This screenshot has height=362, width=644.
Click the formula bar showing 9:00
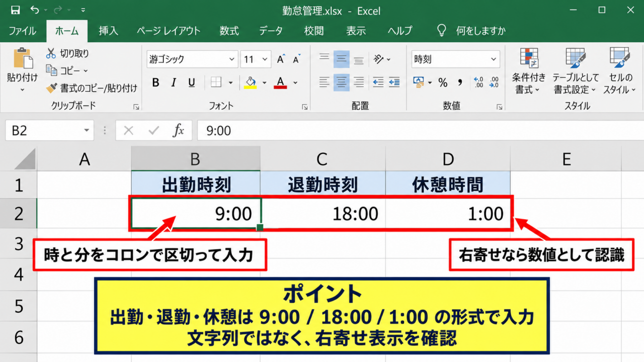point(420,131)
